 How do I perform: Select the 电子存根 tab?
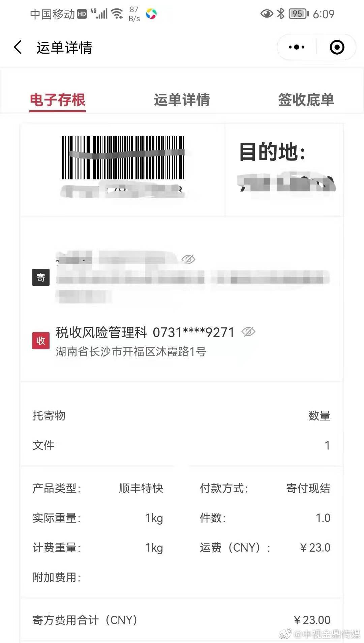tap(58, 100)
